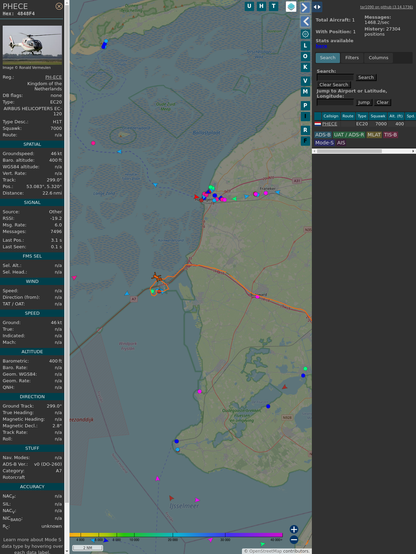Click the K button on map

click(x=305, y=67)
